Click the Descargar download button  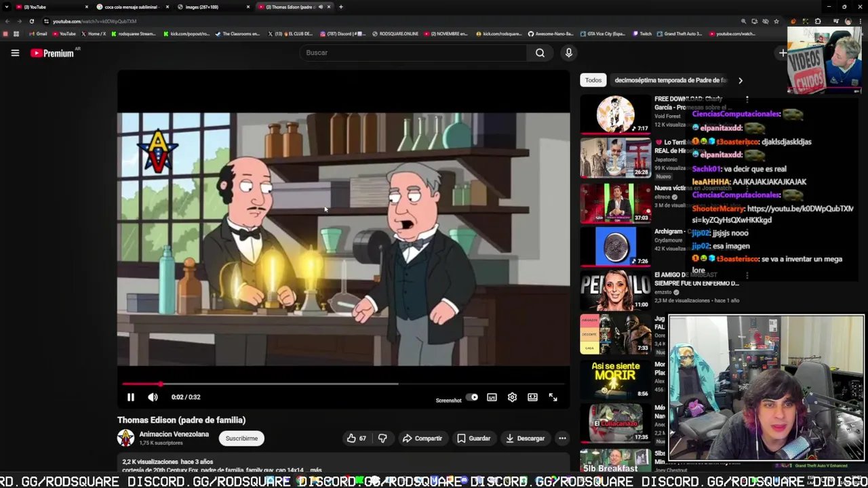point(526,439)
